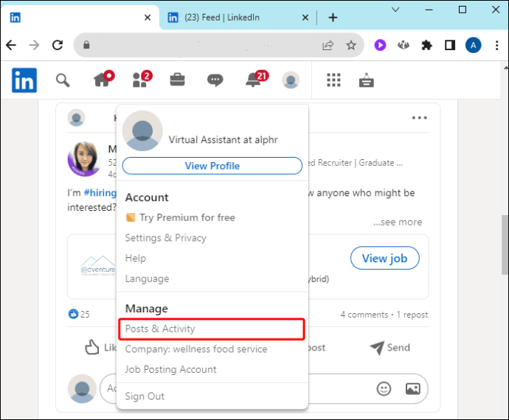Image resolution: width=509 pixels, height=420 pixels.
Task: Click browser Forward arrow
Action: pos(34,45)
